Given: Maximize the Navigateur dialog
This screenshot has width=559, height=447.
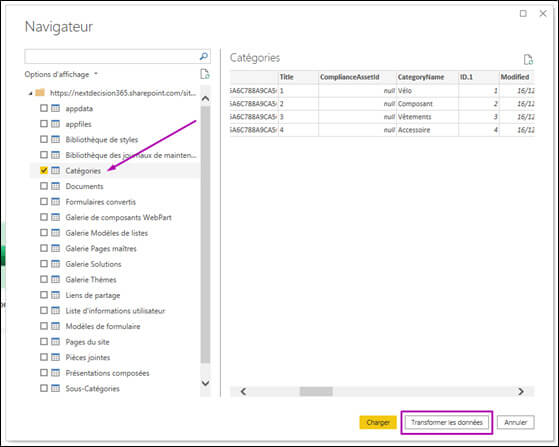Looking at the screenshot, I should point(523,14).
